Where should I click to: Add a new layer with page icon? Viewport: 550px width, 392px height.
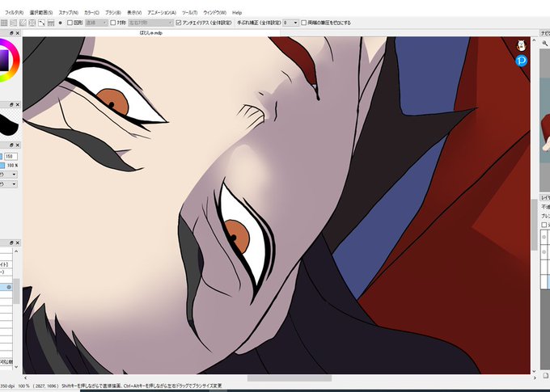(545, 376)
